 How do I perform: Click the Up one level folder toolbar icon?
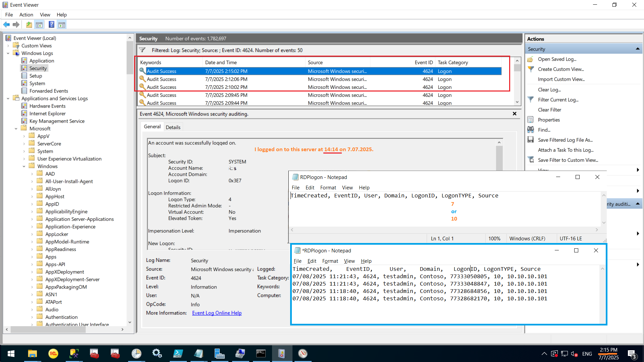coord(29,24)
